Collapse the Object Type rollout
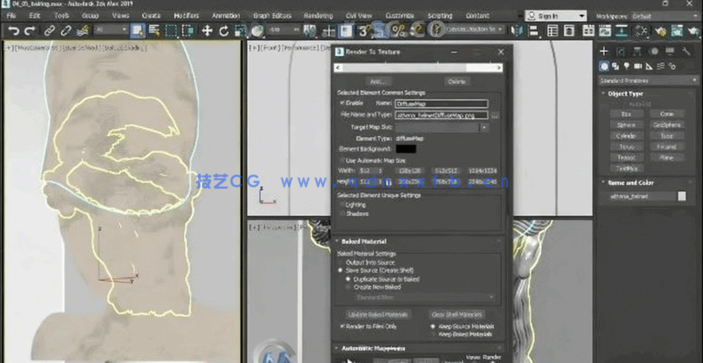The image size is (703, 363). (x=625, y=94)
